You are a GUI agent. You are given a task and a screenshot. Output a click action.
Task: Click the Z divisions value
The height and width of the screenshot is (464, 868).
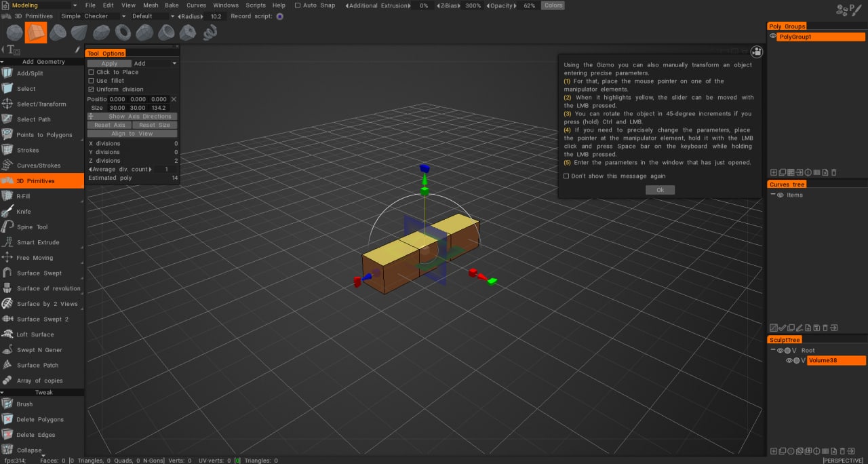tap(176, 161)
